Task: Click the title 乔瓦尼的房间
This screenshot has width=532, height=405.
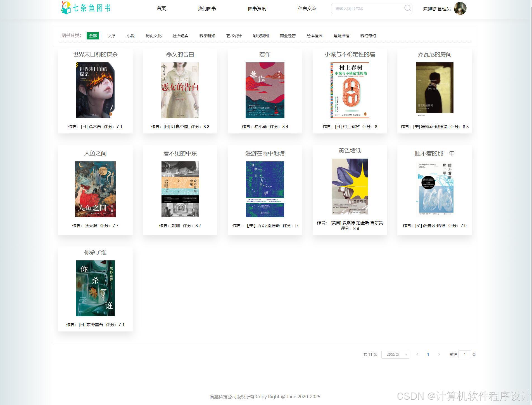Action: click(x=434, y=54)
